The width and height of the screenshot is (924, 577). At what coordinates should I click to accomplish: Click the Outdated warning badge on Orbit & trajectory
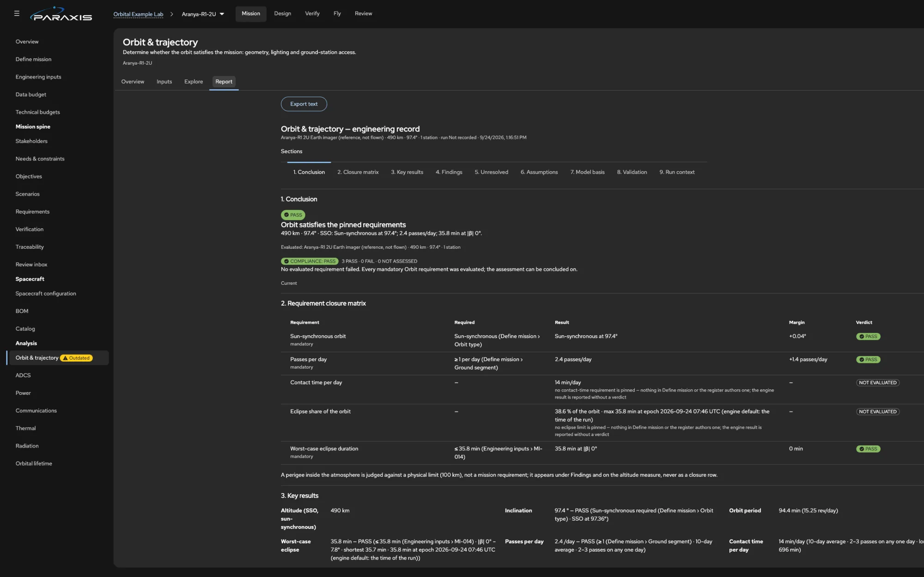(76, 358)
